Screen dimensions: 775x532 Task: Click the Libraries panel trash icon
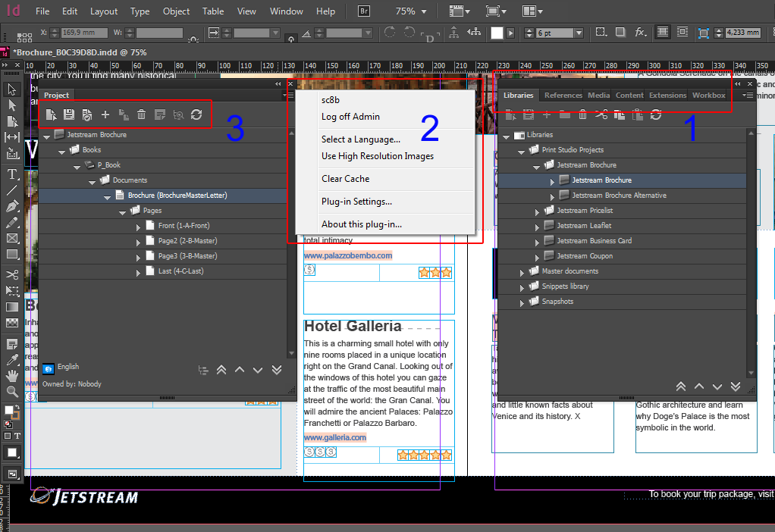tap(582, 114)
